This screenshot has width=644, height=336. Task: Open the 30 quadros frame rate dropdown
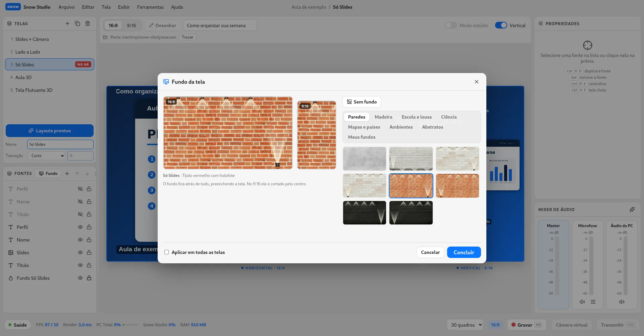coord(465,325)
